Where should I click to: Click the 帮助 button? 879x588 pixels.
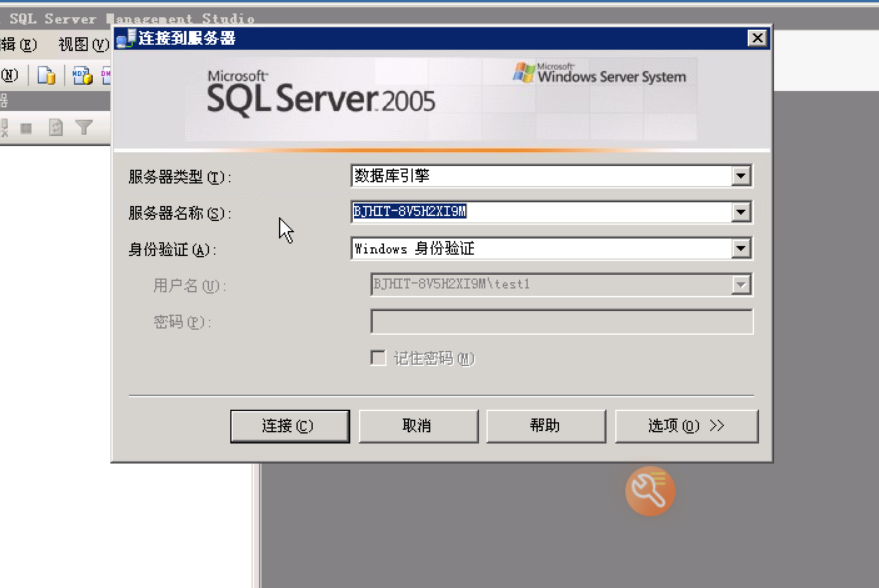click(546, 426)
